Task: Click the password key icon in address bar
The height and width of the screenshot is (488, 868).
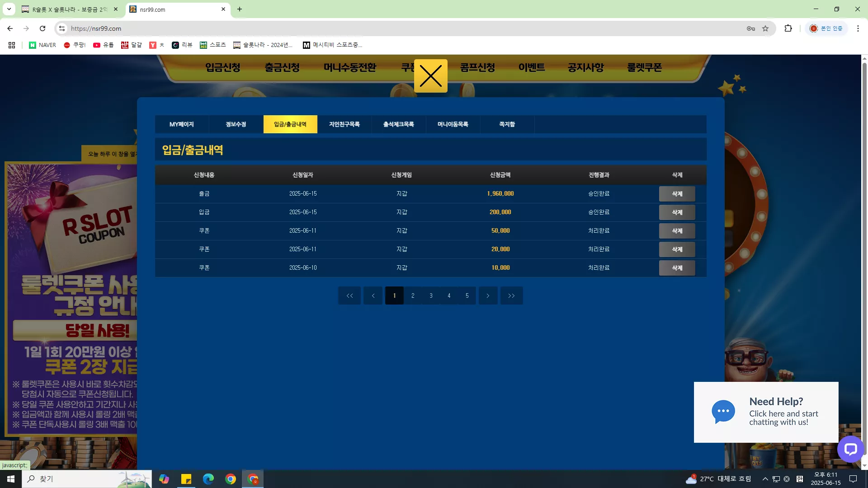Action: pyautogui.click(x=751, y=28)
